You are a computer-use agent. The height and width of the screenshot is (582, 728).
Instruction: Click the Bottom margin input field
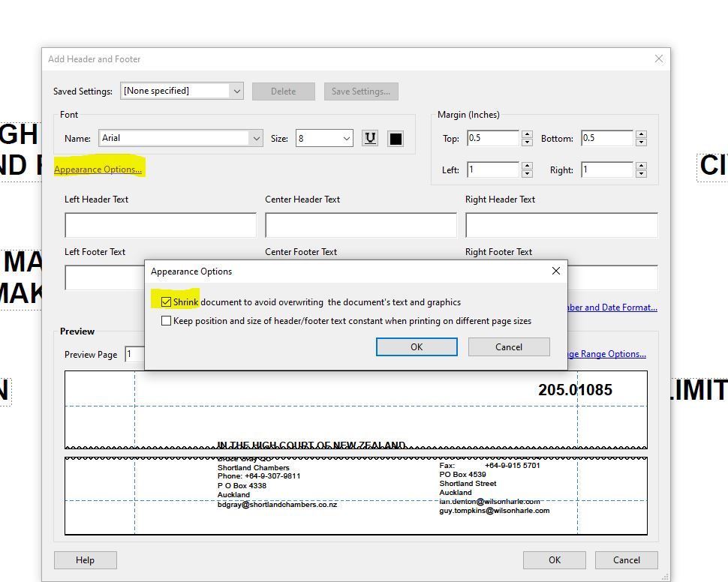pyautogui.click(x=607, y=138)
